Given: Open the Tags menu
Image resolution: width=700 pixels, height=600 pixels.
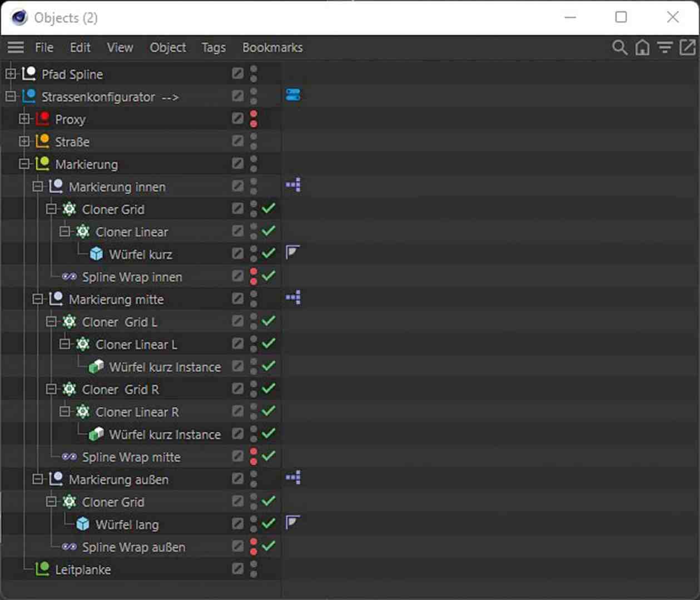Looking at the screenshot, I should click(214, 48).
